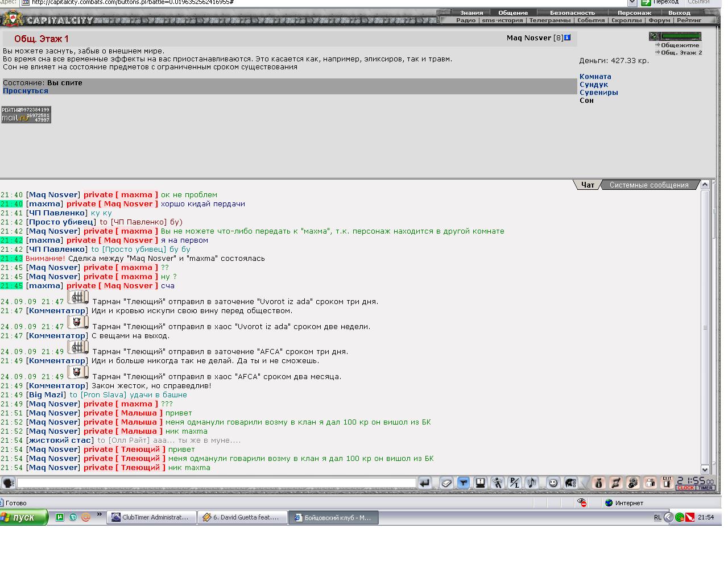Toggle the blue chat filter funnel icon
This screenshot has height=582, width=728.
pyautogui.click(x=464, y=483)
